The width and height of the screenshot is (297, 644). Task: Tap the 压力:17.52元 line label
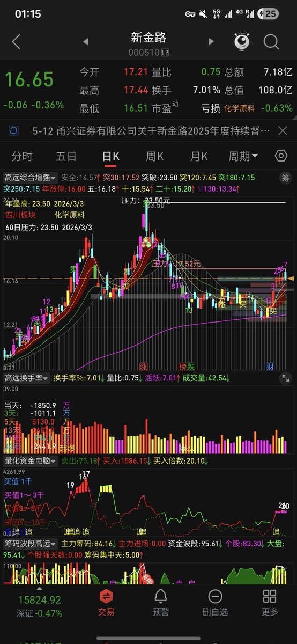[x=176, y=264]
